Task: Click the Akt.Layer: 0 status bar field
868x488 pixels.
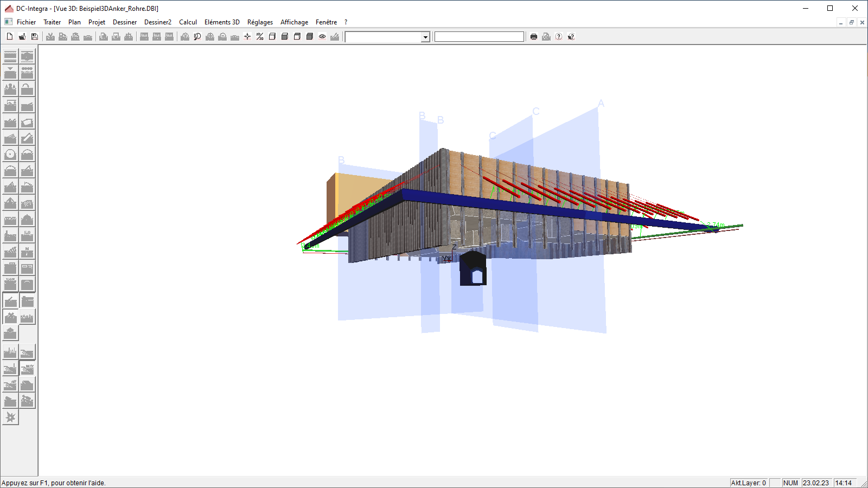Action: pos(748,483)
